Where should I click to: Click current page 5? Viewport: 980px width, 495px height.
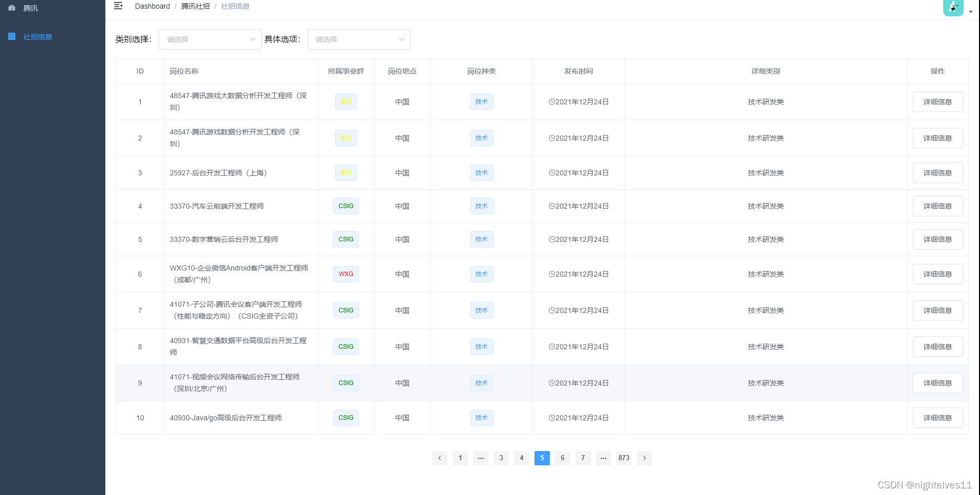pyautogui.click(x=542, y=458)
